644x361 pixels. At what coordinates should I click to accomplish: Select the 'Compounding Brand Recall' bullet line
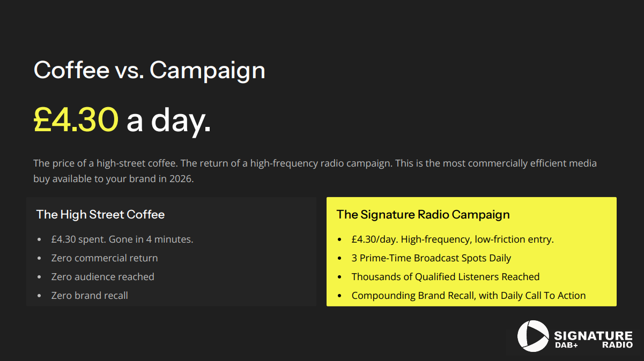pyautogui.click(x=468, y=296)
